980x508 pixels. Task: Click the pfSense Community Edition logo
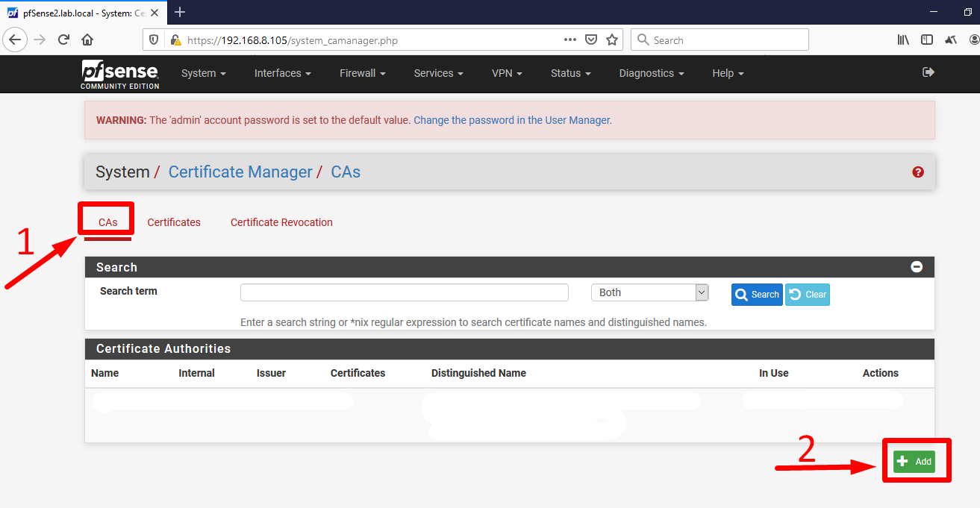tap(120, 75)
